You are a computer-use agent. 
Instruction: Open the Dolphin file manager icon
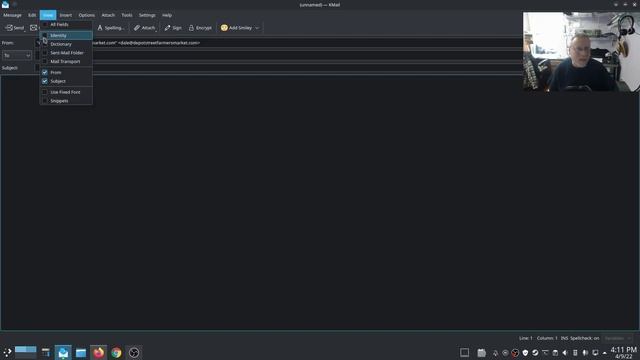pos(81,353)
